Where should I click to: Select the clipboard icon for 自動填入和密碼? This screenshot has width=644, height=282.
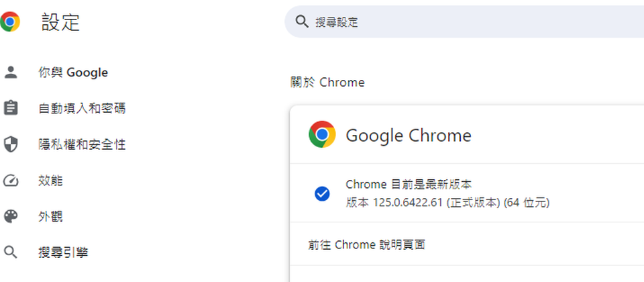tap(10, 109)
